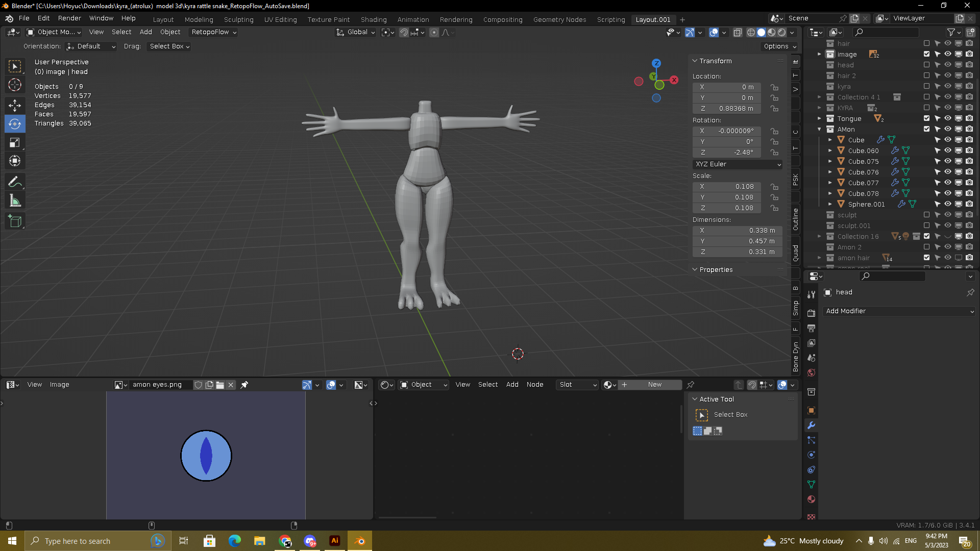Enable the head collection checkbox
980x551 pixels.
pos(926,65)
